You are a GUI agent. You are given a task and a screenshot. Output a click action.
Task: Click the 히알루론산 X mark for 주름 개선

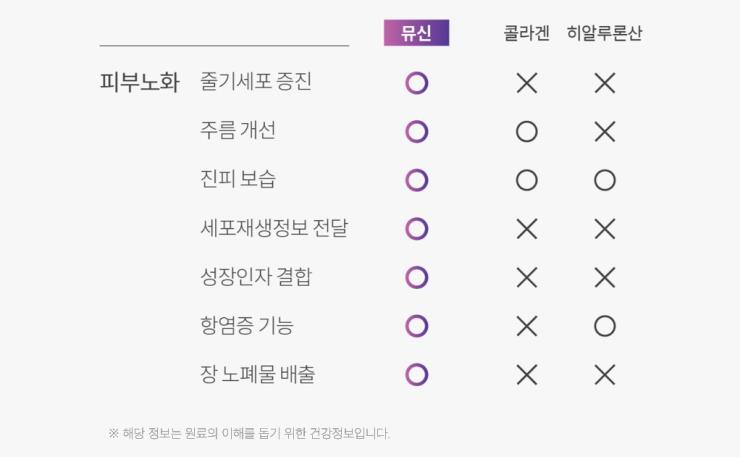click(604, 132)
